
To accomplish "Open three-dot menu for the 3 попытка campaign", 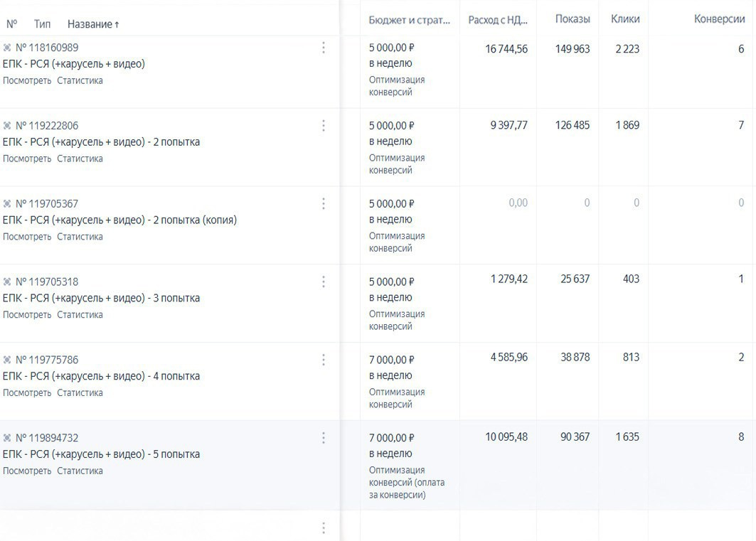I will pyautogui.click(x=324, y=282).
